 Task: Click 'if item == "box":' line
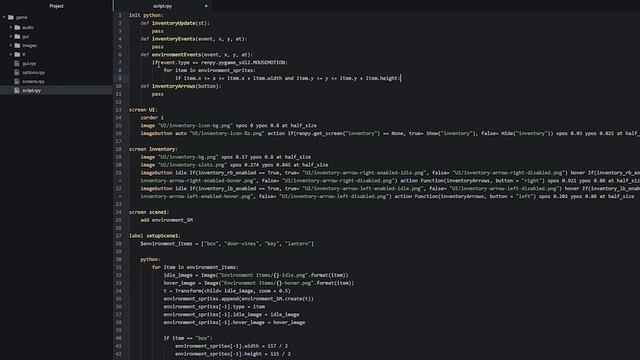[x=188, y=338]
